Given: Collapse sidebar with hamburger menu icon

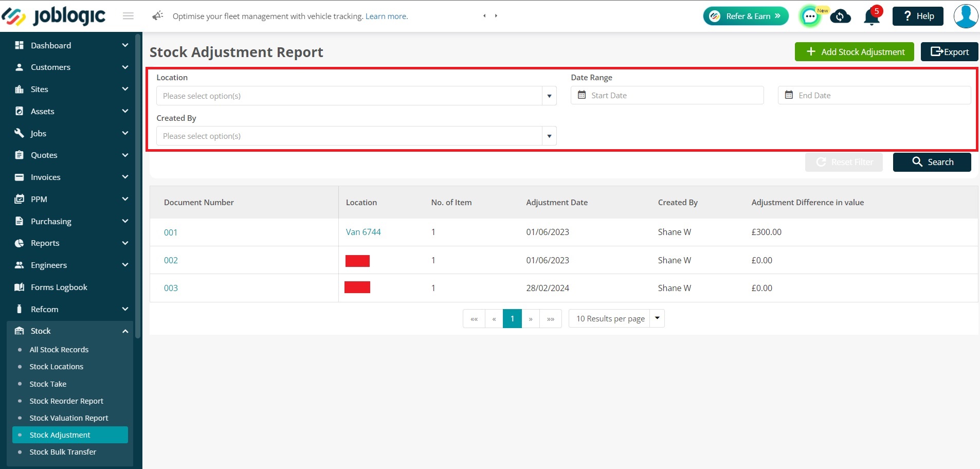Looking at the screenshot, I should click(129, 16).
